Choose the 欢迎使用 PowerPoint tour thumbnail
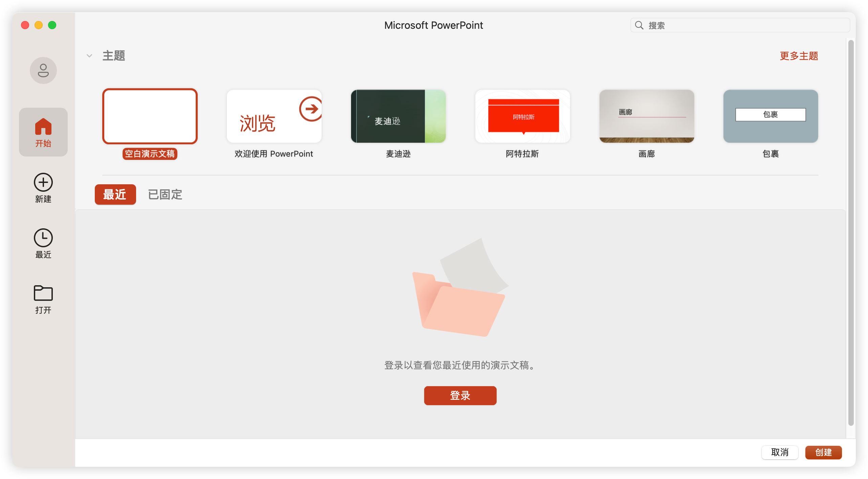 [274, 116]
